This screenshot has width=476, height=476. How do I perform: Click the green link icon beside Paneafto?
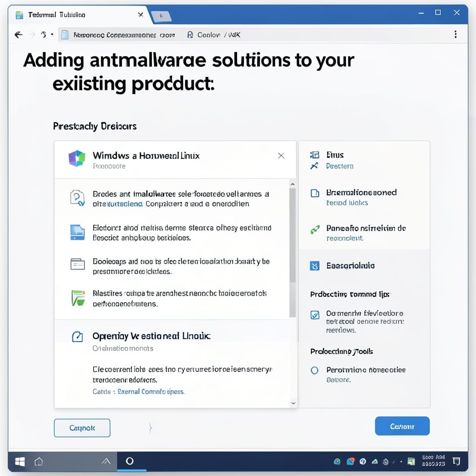pyautogui.click(x=315, y=230)
